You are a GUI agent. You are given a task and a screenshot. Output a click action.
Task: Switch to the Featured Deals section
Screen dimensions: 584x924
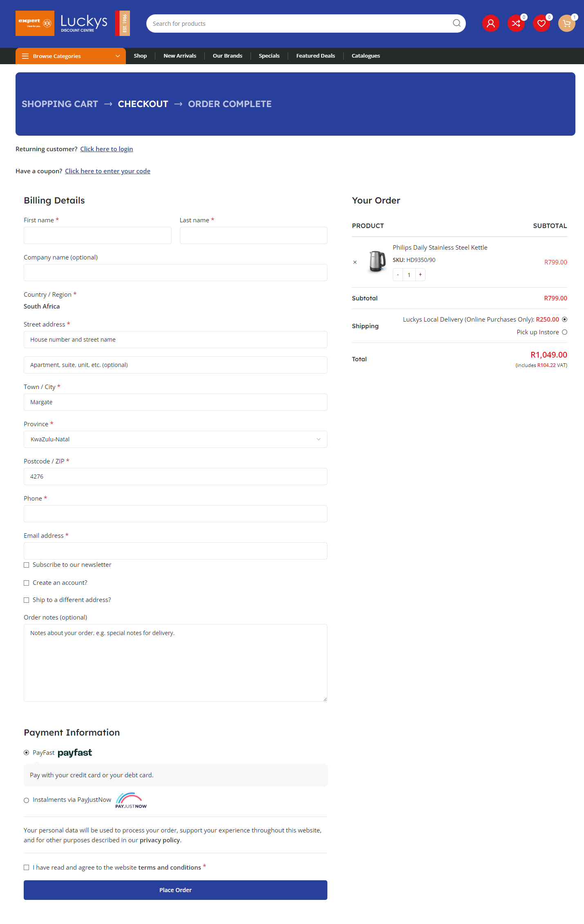[315, 56]
